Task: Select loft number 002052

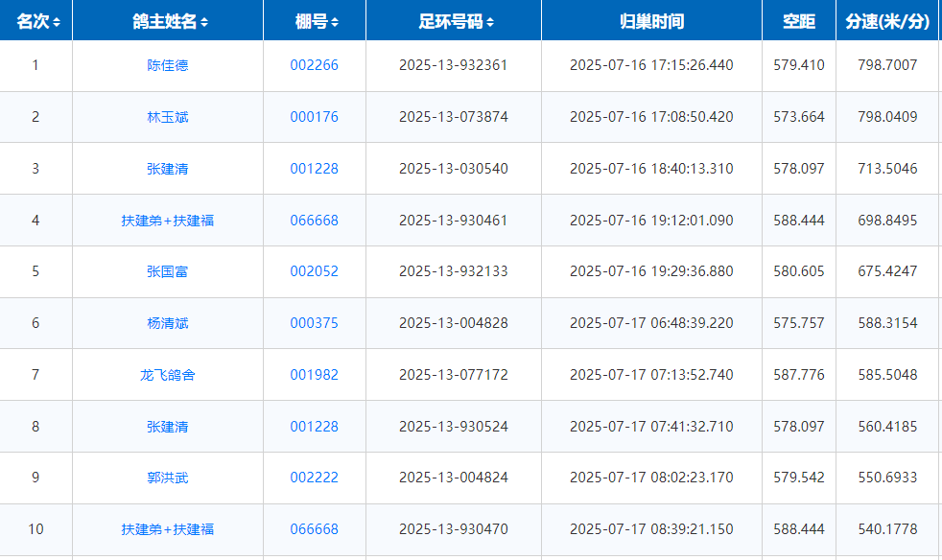Action: [315, 271]
